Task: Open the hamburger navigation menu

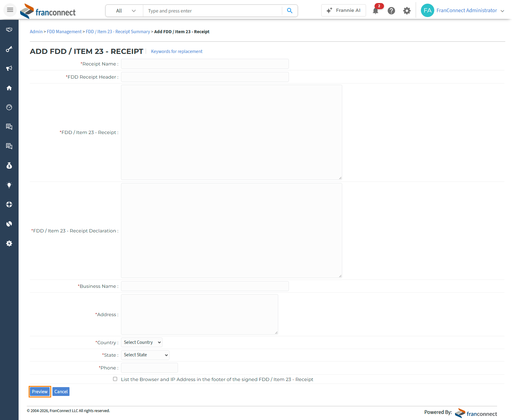Action: click(10, 10)
